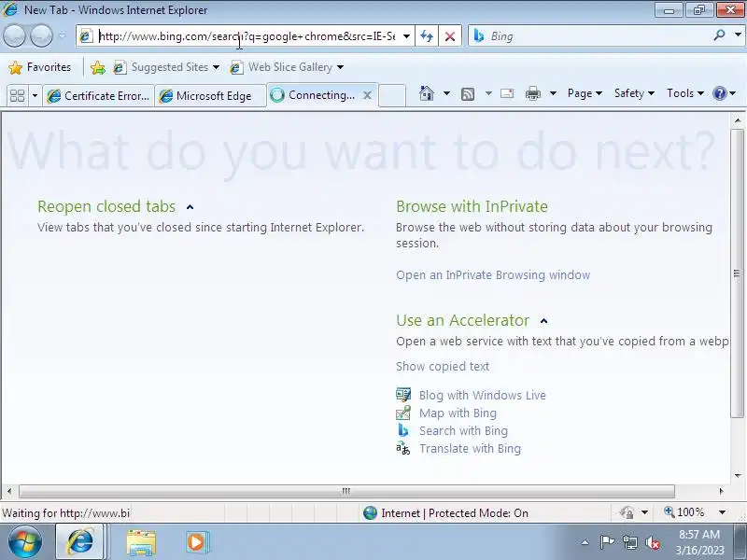The height and width of the screenshot is (560, 747).
Task: Open the Safety menu
Action: point(634,93)
